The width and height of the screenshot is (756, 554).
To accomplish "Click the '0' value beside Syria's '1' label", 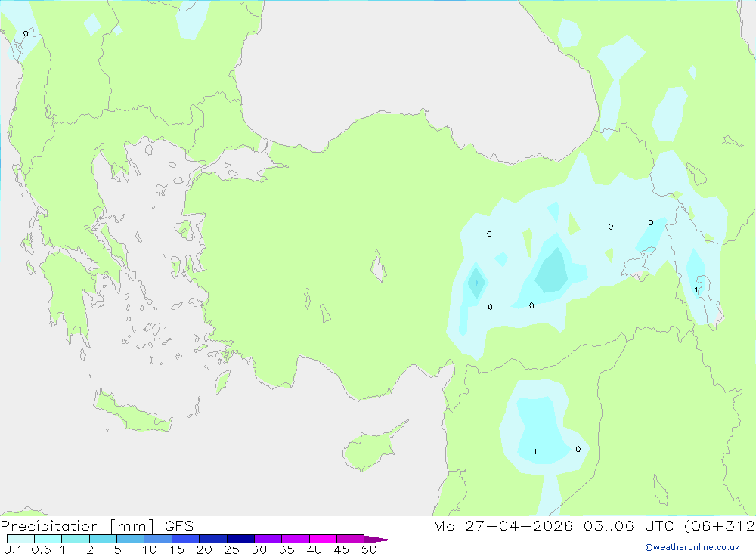I will [x=578, y=449].
